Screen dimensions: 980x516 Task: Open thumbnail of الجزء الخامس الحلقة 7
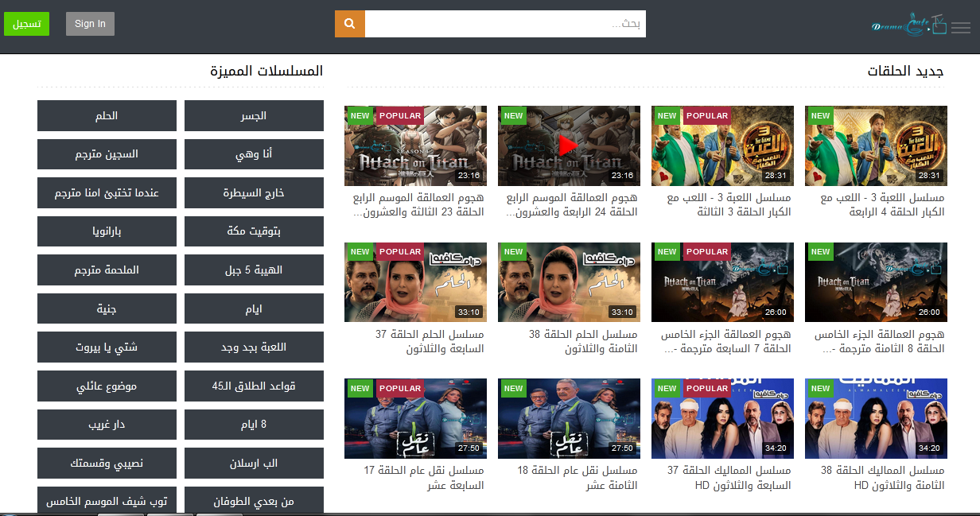click(x=722, y=282)
